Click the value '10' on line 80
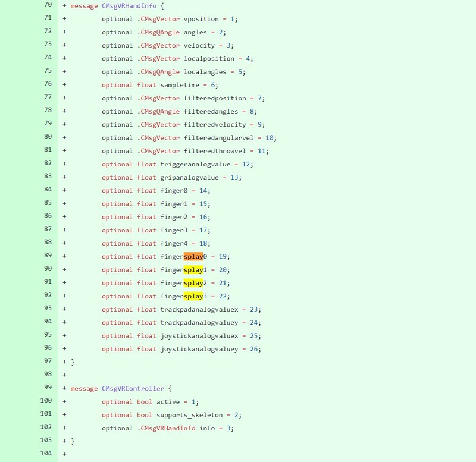 270,138
